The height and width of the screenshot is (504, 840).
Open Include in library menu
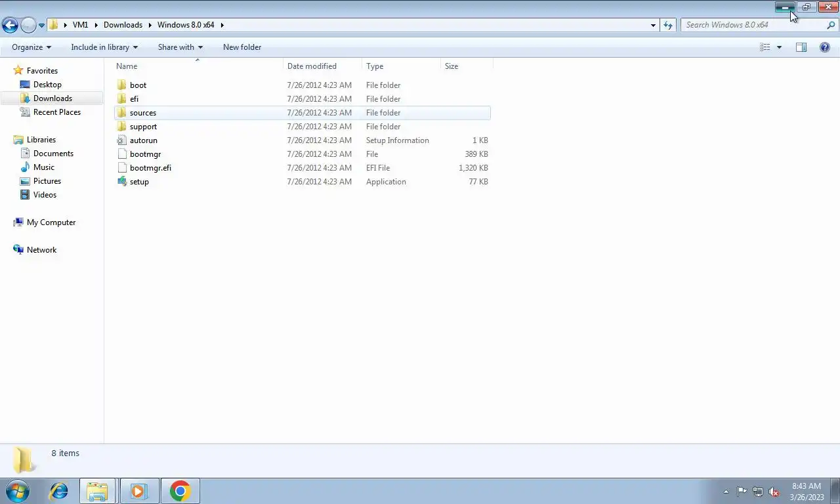coord(104,47)
